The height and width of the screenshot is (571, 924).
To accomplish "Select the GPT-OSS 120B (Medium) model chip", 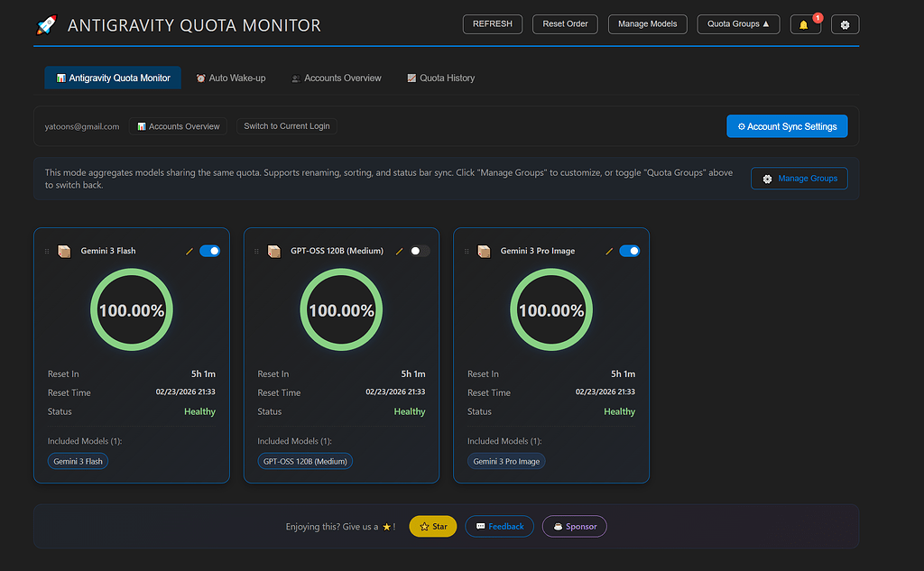I will pos(305,461).
